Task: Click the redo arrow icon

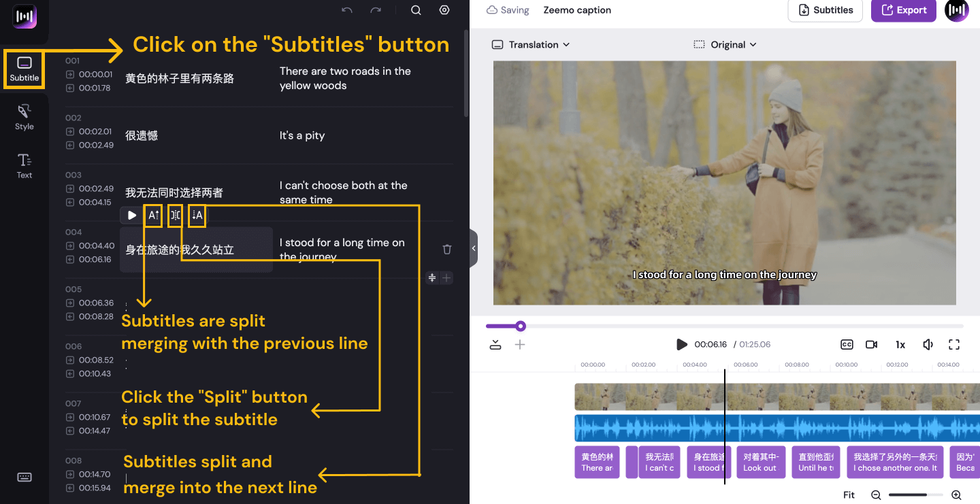Action: (376, 10)
